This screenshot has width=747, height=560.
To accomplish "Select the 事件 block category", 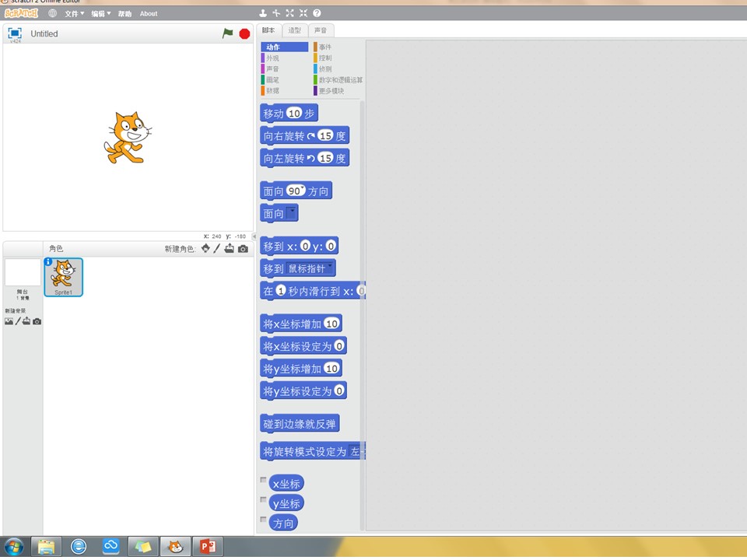I will coord(324,47).
